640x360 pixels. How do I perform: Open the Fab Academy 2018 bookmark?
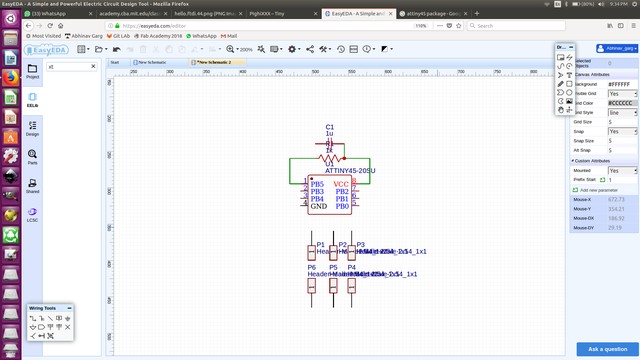click(x=158, y=36)
